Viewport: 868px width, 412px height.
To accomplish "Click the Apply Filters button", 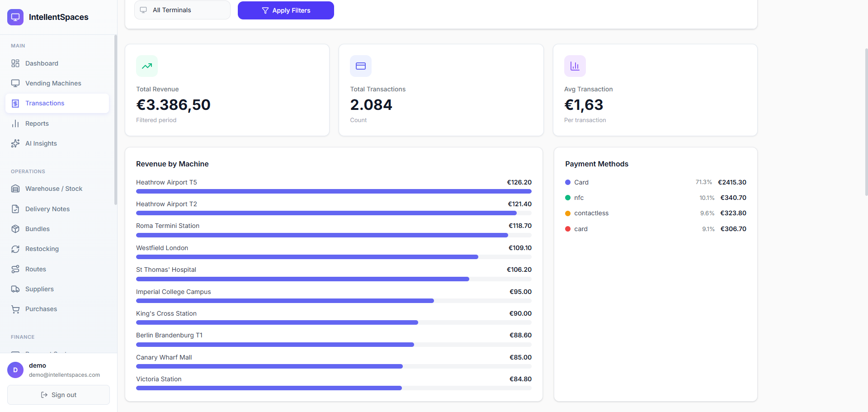I will pyautogui.click(x=286, y=10).
